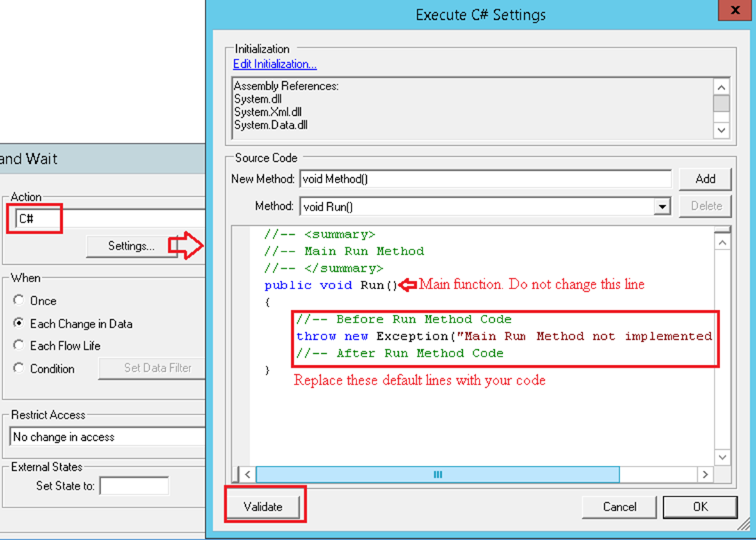Validate the C# source code
This screenshot has width=756, height=540.
[x=263, y=507]
